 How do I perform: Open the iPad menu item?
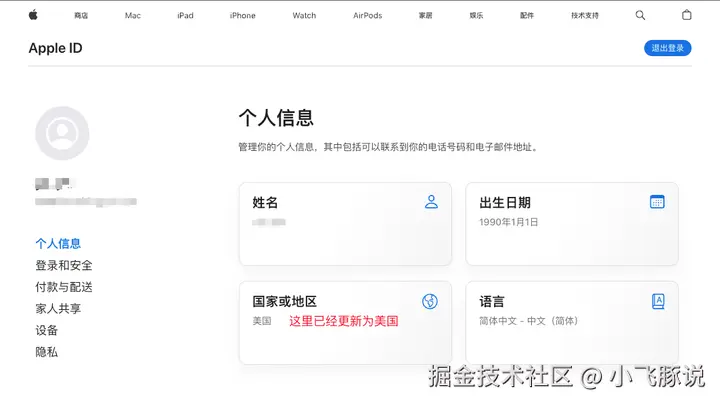point(186,16)
